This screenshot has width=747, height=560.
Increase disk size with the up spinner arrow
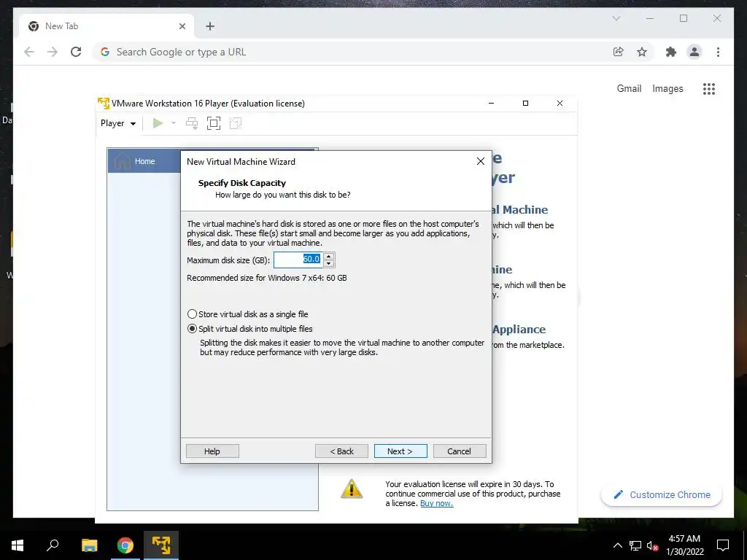coord(329,256)
